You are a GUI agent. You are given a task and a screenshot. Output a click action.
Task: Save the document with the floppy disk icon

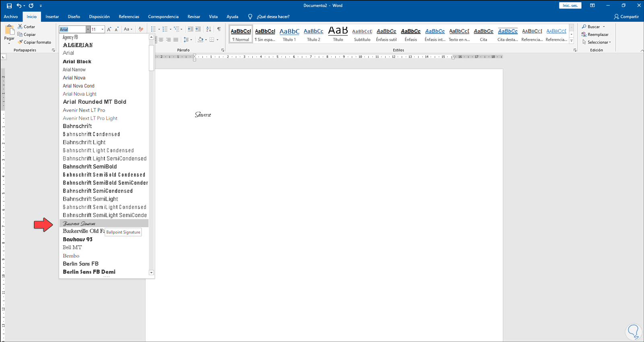(9, 6)
